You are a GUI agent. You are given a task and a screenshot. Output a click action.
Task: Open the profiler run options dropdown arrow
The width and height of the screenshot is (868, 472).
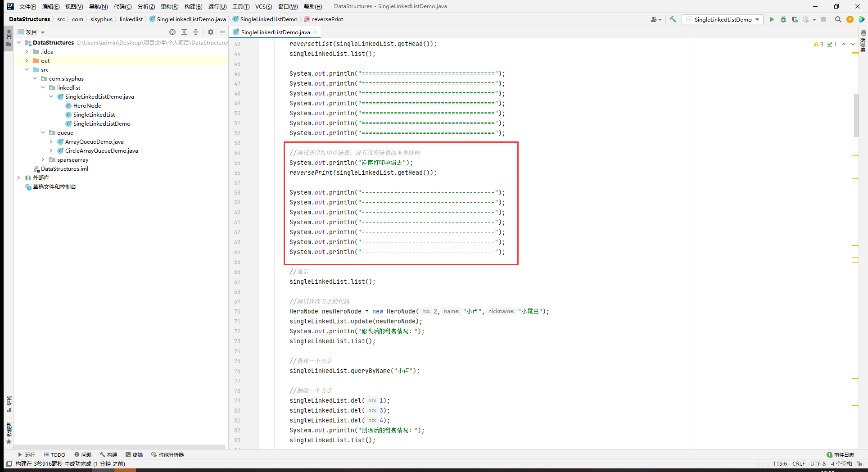tap(814, 19)
